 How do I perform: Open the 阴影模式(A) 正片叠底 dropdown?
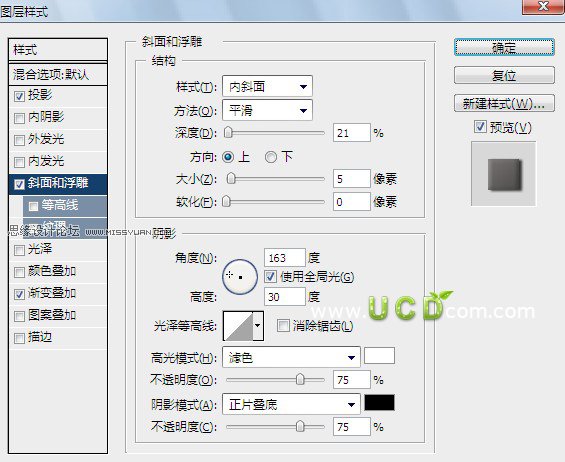pyautogui.click(x=291, y=404)
